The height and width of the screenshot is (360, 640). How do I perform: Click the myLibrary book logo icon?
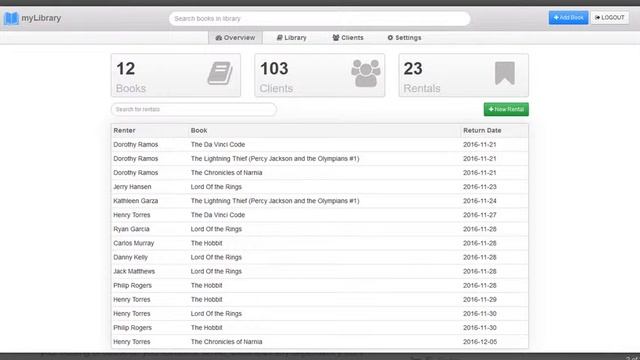[x=11, y=18]
